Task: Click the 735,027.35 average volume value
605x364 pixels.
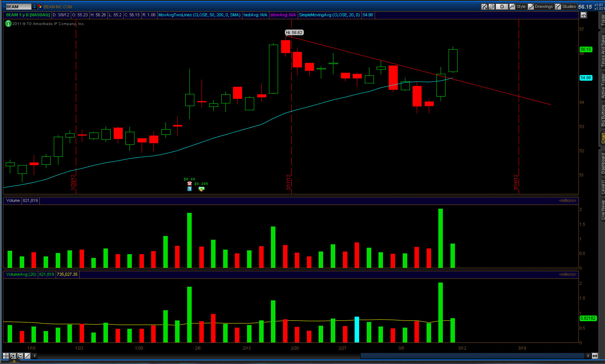Action: point(67,275)
